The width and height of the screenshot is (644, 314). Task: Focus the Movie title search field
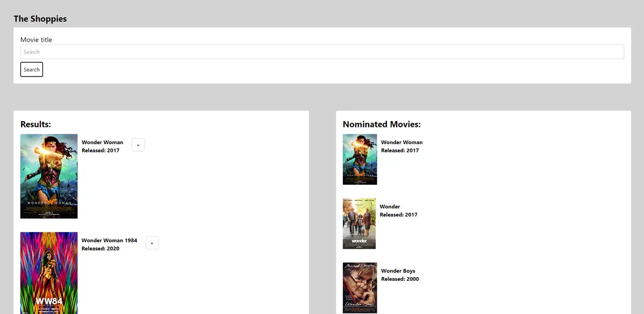(x=322, y=52)
